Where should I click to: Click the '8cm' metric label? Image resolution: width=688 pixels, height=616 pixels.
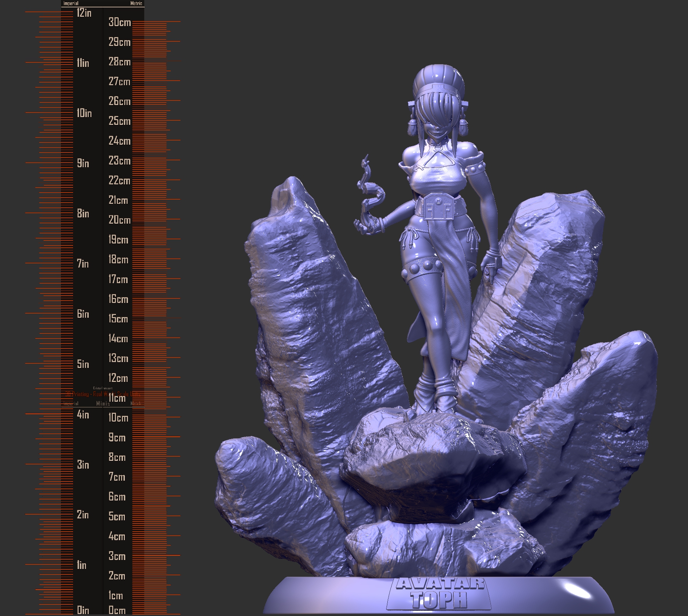pyautogui.click(x=117, y=457)
